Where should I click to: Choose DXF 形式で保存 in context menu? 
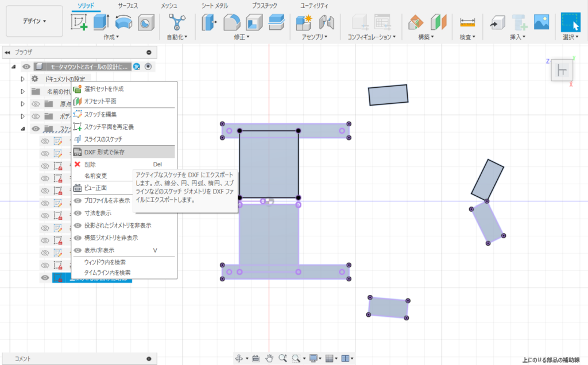pos(124,152)
